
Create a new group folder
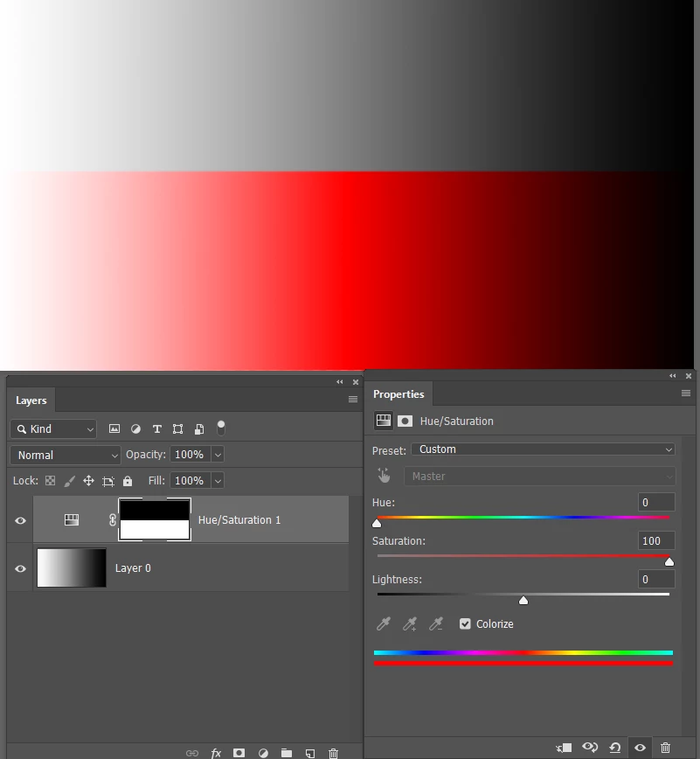click(287, 753)
